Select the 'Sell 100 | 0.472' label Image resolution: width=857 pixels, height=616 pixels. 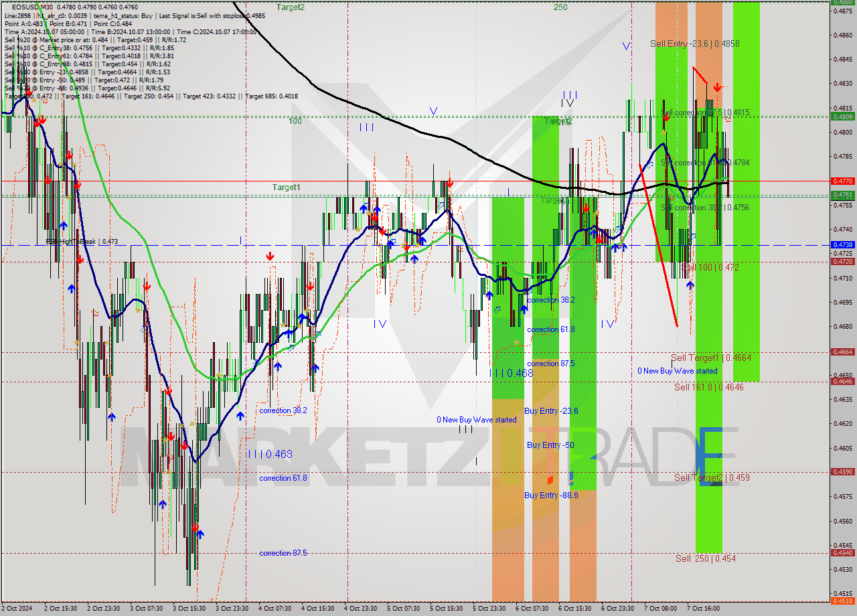[x=710, y=266]
